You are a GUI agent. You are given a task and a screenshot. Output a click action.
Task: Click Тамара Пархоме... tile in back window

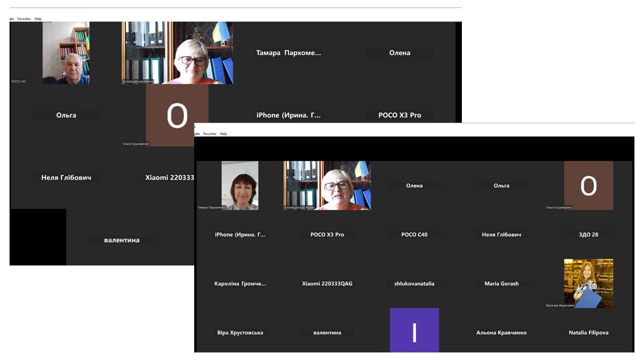pos(288,53)
